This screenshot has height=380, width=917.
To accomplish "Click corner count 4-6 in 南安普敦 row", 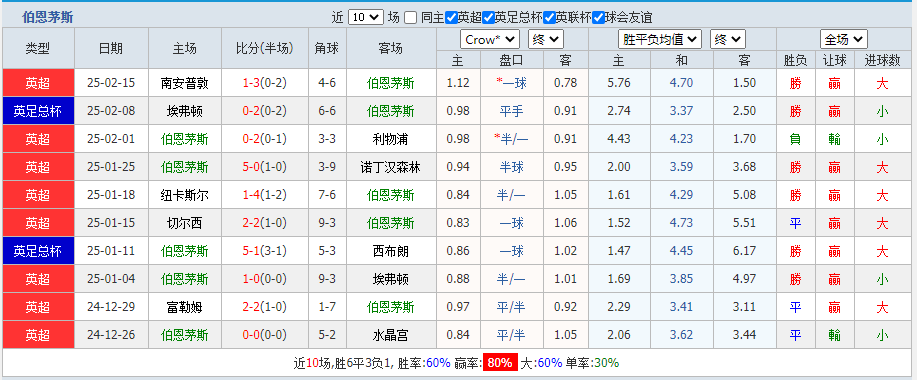I will pos(327,83).
